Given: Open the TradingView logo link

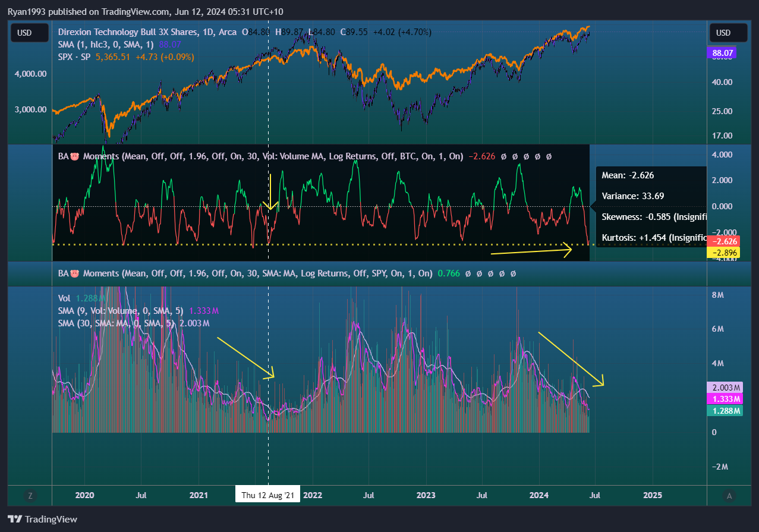Looking at the screenshot, I should click(43, 519).
